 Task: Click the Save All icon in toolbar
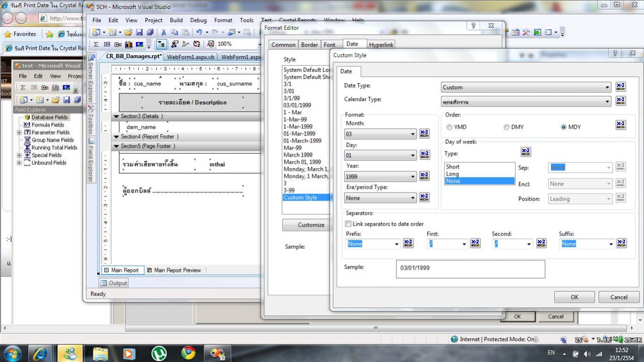point(150,33)
